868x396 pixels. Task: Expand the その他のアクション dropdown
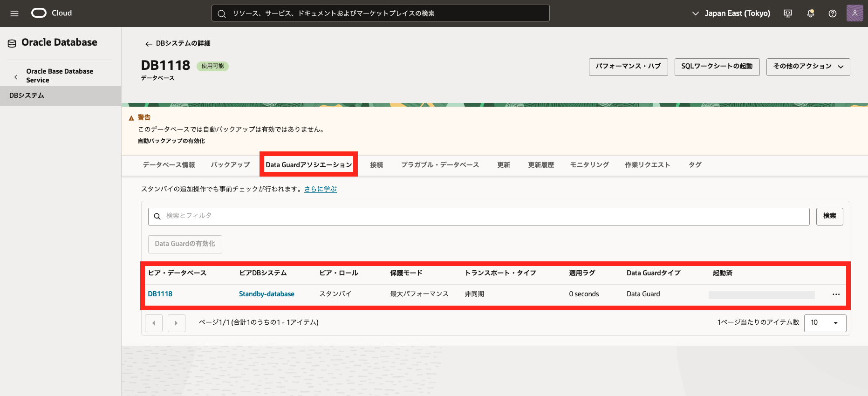pyautogui.click(x=808, y=67)
